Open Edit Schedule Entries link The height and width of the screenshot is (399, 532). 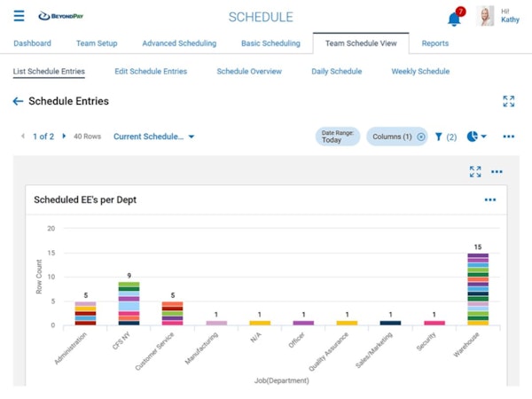(x=151, y=71)
